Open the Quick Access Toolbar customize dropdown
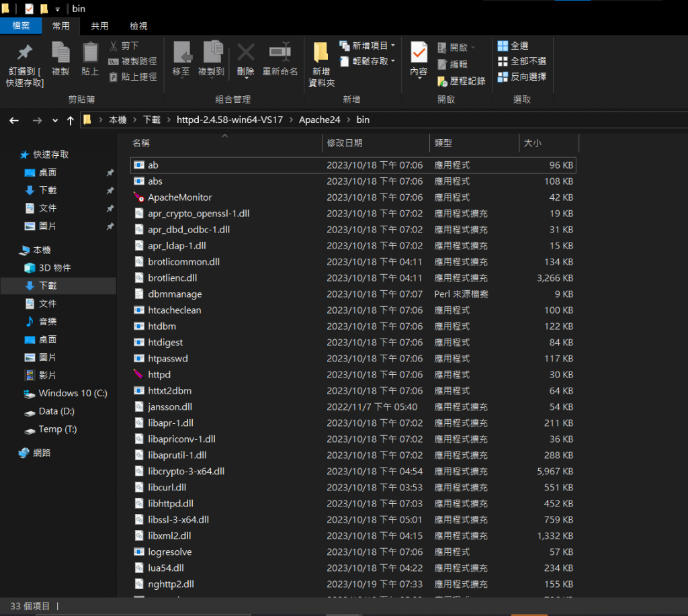Viewport: 688px width, 616px height. tap(58, 9)
